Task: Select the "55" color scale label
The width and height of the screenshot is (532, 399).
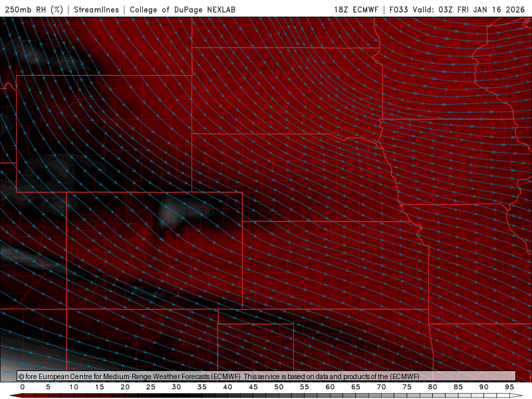Action: pos(305,387)
